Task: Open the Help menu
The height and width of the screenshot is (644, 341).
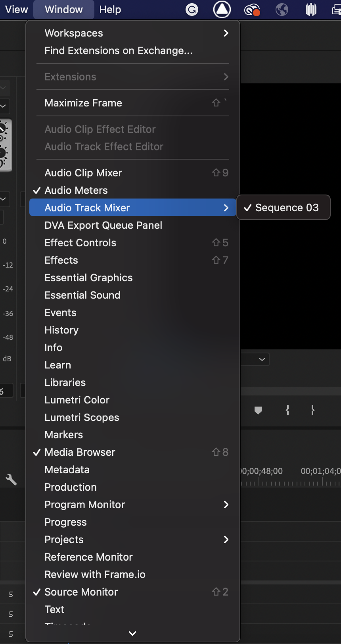Action: click(110, 10)
